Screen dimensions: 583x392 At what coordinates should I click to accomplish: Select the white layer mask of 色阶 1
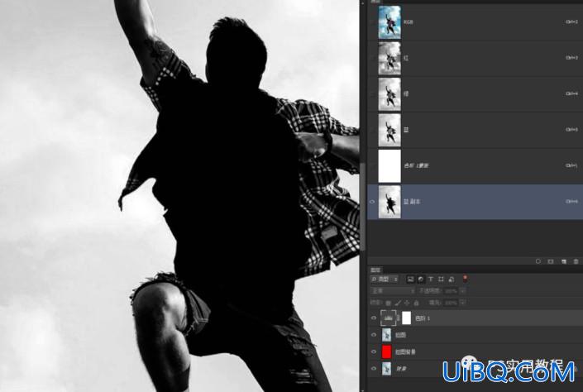tap(406, 318)
